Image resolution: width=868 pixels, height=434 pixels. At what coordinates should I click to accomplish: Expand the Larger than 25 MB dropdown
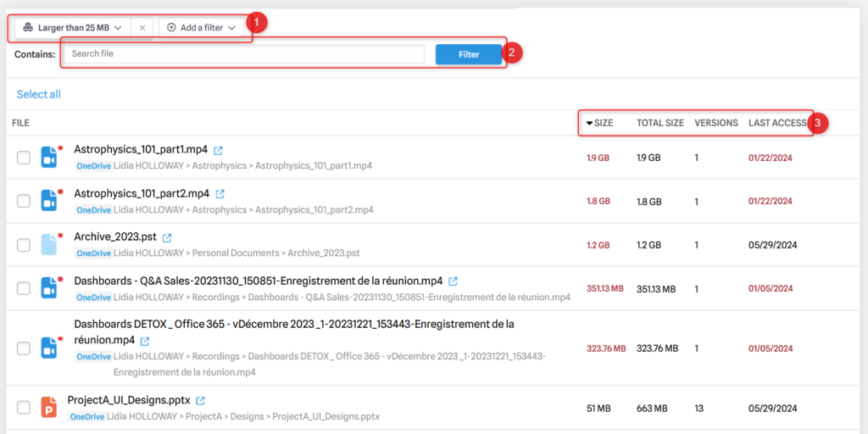click(73, 28)
